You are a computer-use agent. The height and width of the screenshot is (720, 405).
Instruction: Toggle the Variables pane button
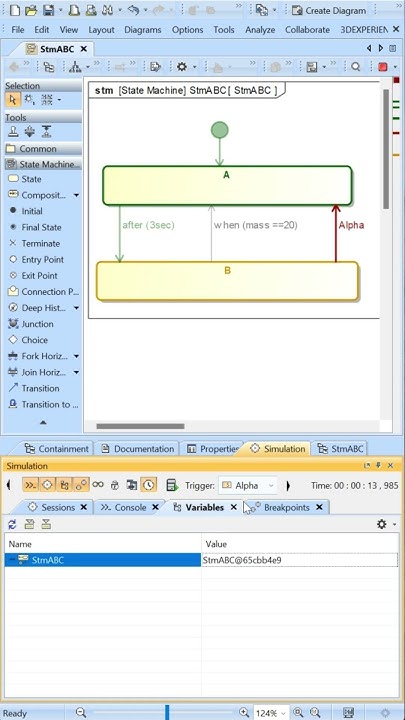(x=64, y=485)
